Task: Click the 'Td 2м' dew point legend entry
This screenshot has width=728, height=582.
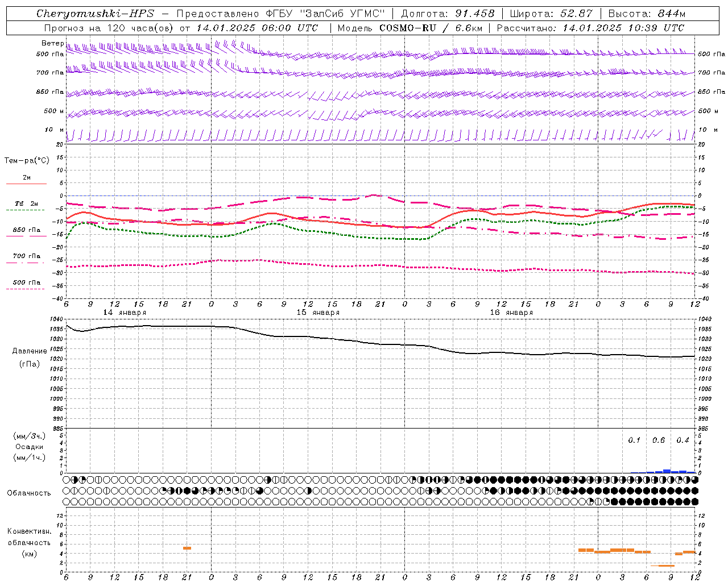Action: [x=26, y=203]
